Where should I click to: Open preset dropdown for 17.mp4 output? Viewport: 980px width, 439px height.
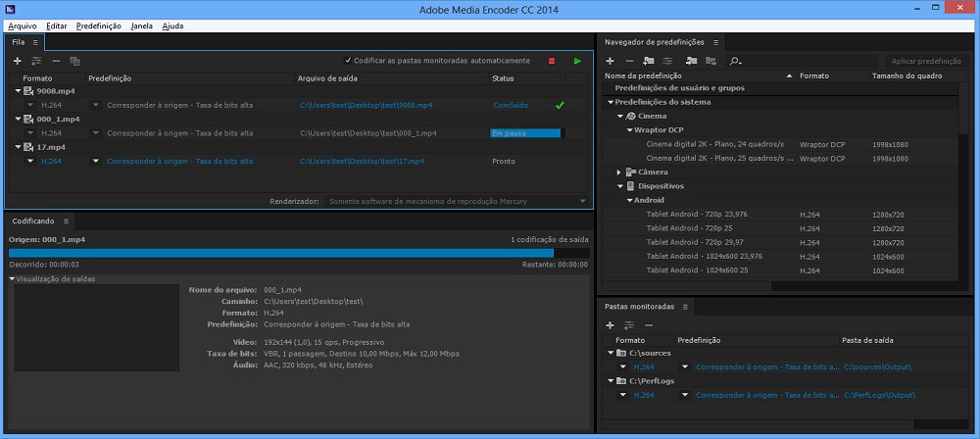[96, 161]
